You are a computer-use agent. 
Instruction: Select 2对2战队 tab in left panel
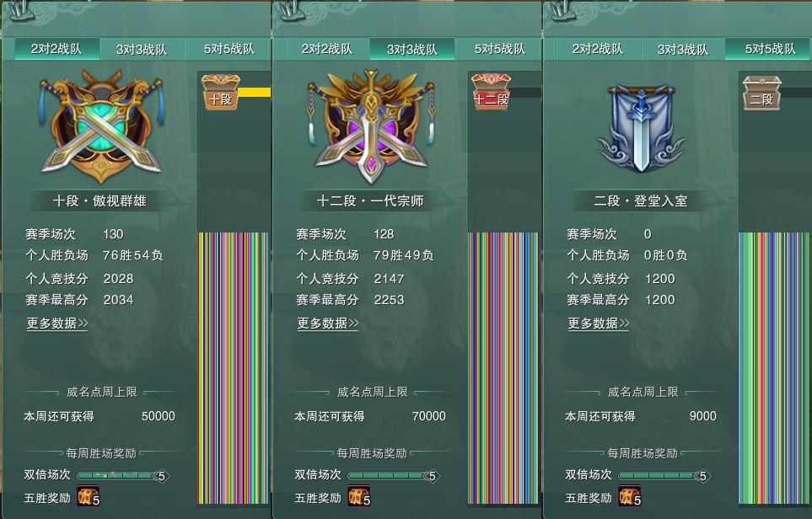tap(56, 49)
